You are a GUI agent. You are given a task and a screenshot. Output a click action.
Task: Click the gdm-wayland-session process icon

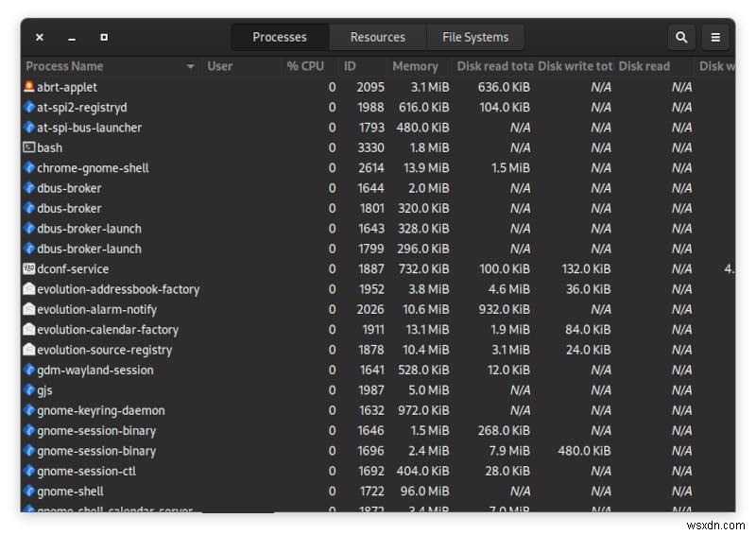(x=29, y=370)
